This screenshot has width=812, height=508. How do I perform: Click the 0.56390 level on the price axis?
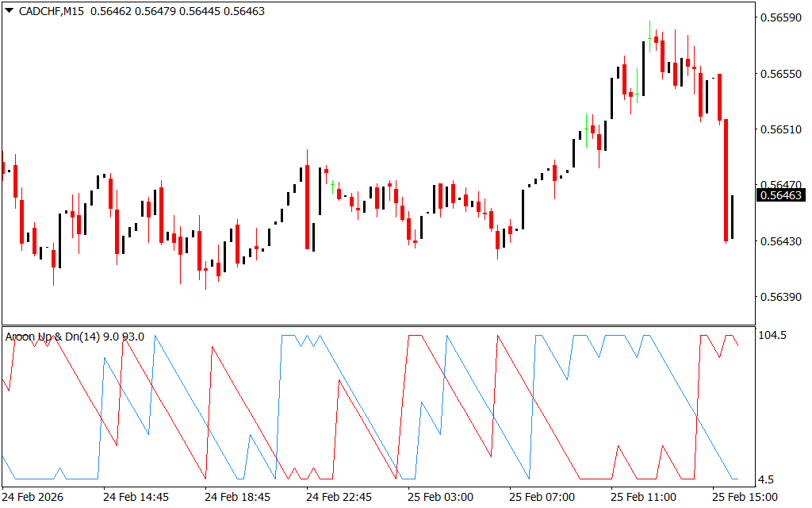[x=780, y=297]
